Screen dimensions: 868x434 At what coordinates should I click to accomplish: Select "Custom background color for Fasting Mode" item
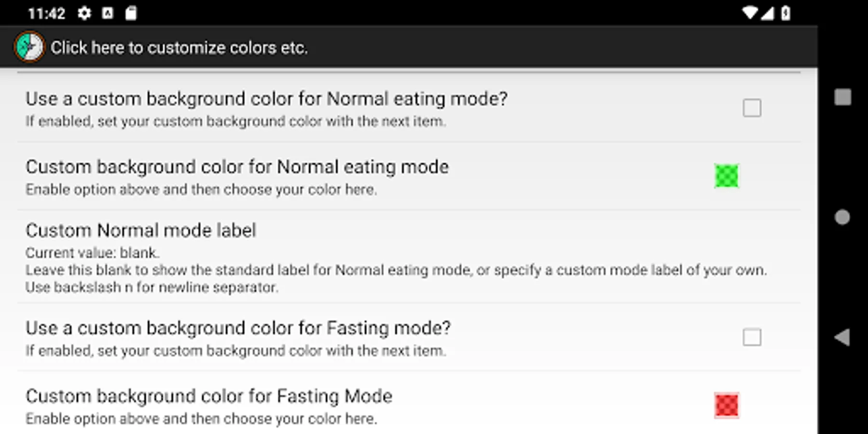pos(209,396)
